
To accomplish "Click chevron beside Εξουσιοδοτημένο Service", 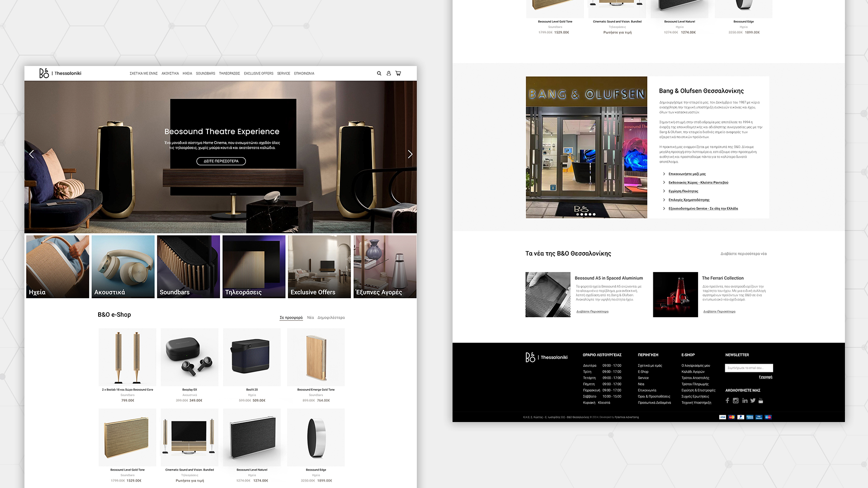I will (664, 209).
